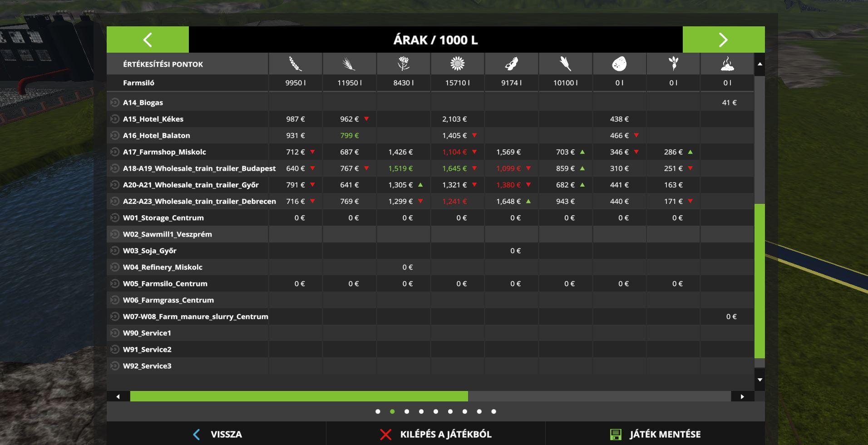Click the table scroll-down arrow
868x445 pixels.
759,380
